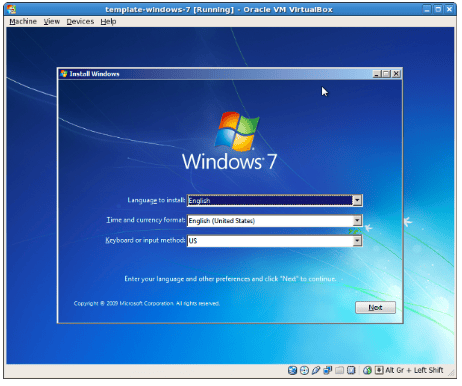
Task: Click the Next button
Action: (375, 307)
